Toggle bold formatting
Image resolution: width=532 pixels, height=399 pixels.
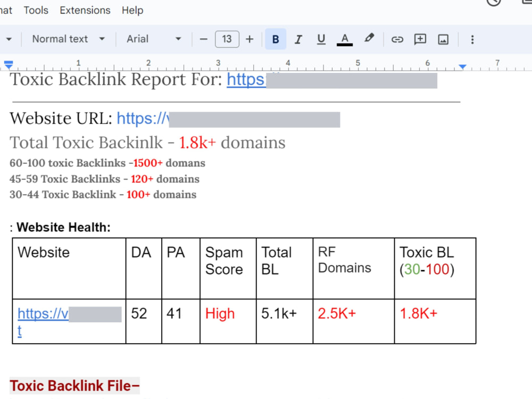(276, 39)
